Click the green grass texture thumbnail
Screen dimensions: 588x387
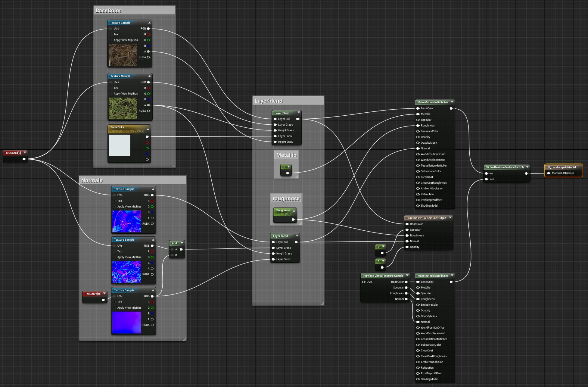(x=123, y=108)
